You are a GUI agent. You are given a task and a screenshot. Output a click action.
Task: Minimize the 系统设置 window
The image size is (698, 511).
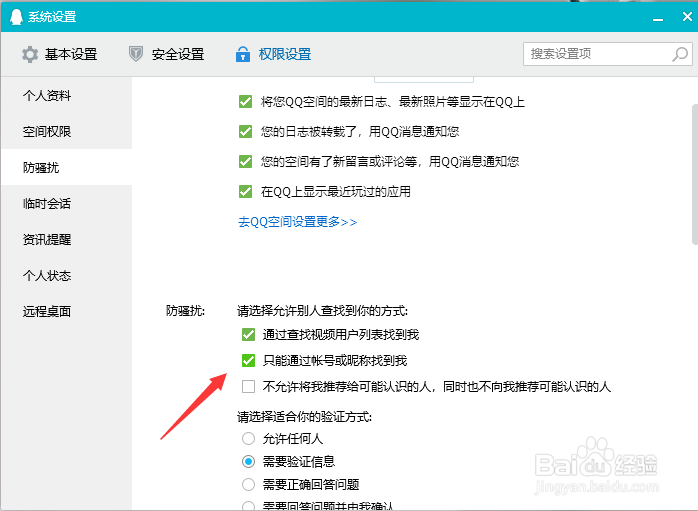click(x=658, y=18)
